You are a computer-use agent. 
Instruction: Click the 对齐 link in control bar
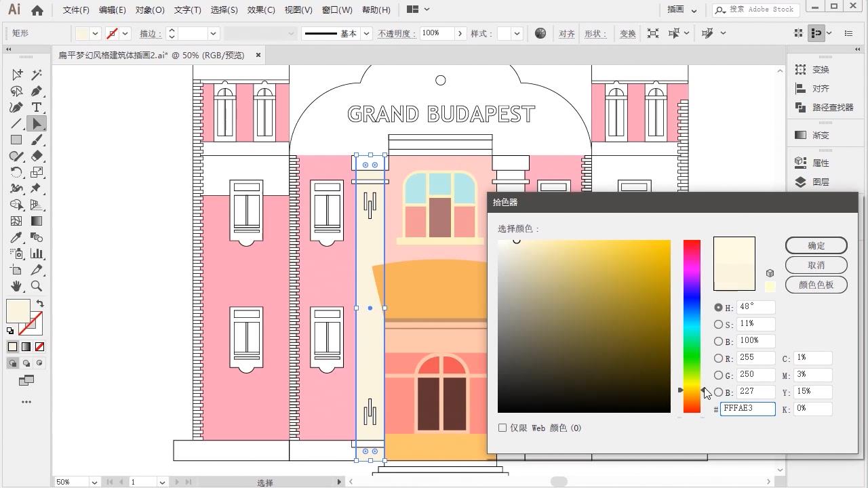tap(567, 33)
